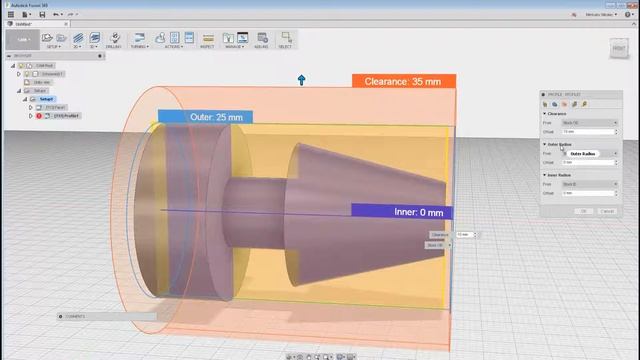Click the red error icon on Profile operation

(39, 116)
